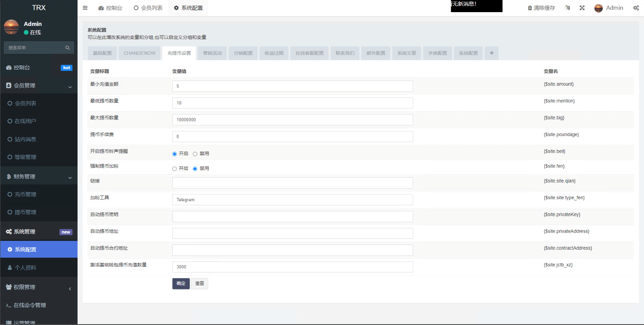Click the trash icon for 清除缓存
Image resolution: width=644 pixels, height=325 pixels.
(530, 8)
